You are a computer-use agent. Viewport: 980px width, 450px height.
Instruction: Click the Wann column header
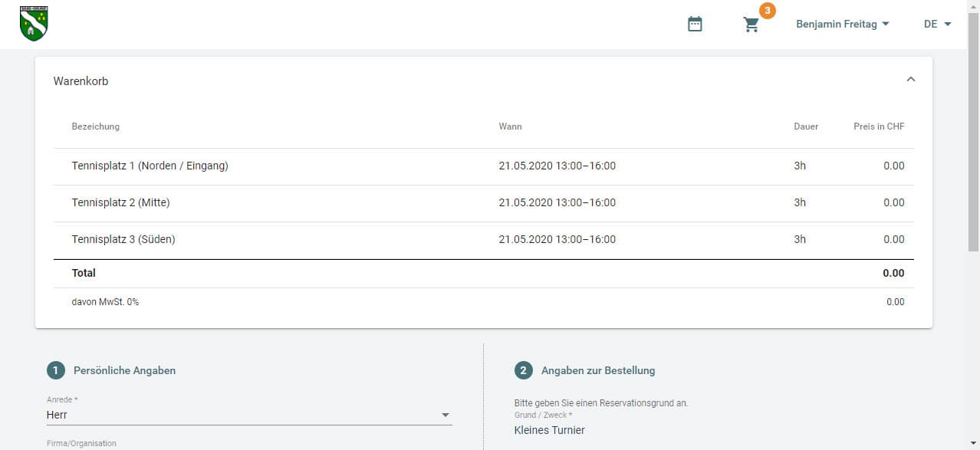tap(510, 126)
